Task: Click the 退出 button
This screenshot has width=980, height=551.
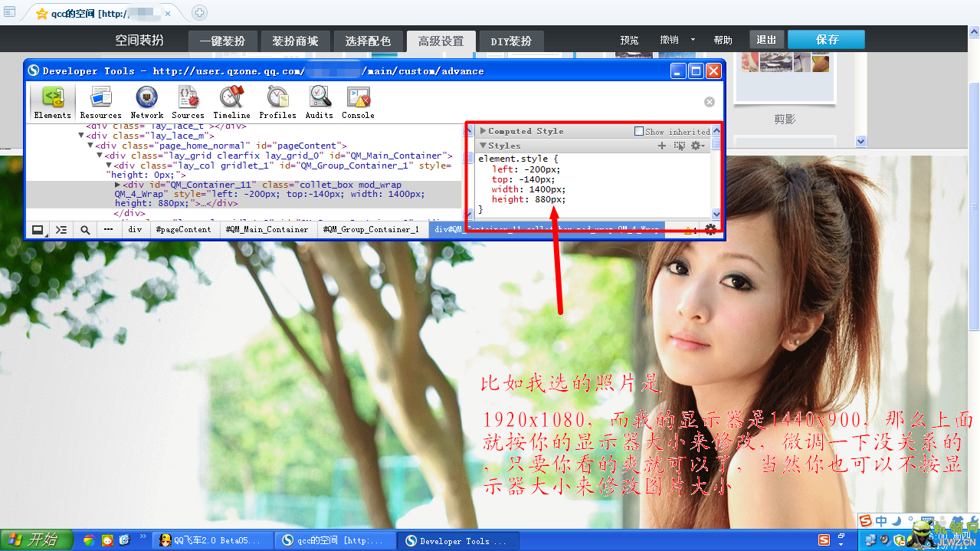Action: point(766,40)
